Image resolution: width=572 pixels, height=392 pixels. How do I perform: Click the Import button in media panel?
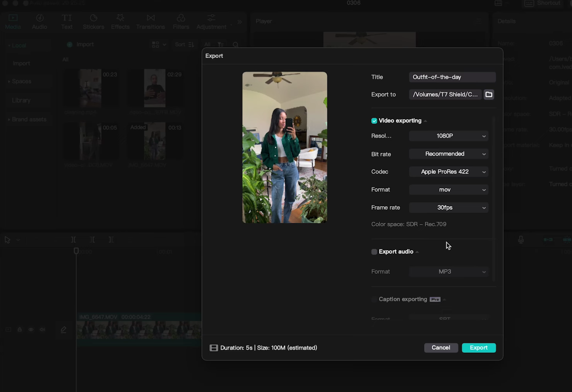80,45
